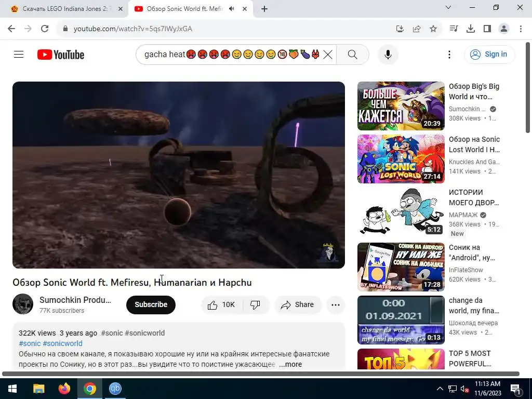Go to the YouTube home logo
This screenshot has width=532, height=399.
pos(61,55)
